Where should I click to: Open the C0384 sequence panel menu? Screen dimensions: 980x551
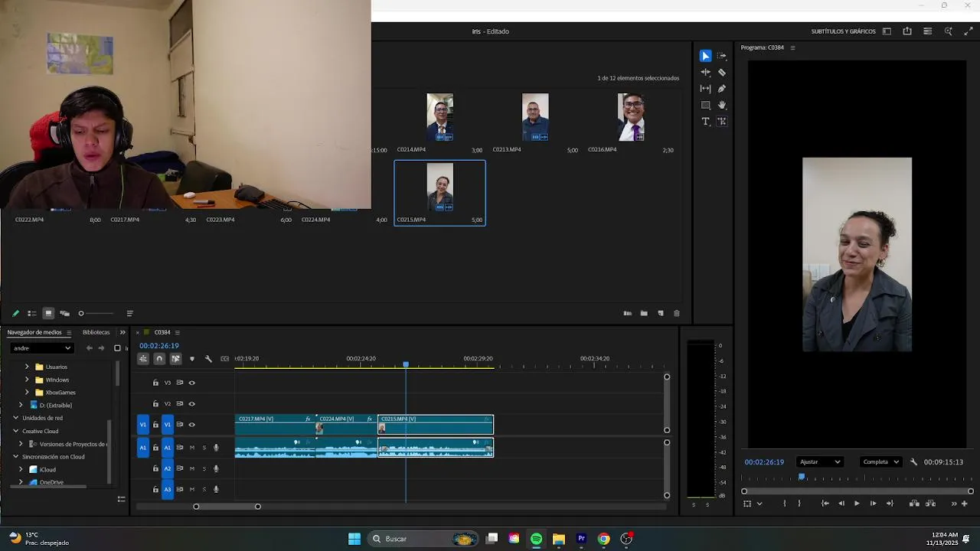coord(178,332)
